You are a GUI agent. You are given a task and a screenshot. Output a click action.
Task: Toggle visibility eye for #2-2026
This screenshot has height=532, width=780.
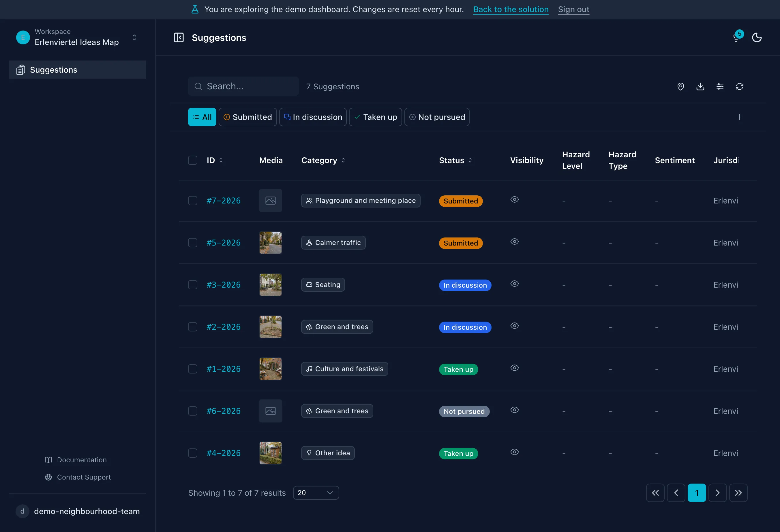click(x=515, y=326)
